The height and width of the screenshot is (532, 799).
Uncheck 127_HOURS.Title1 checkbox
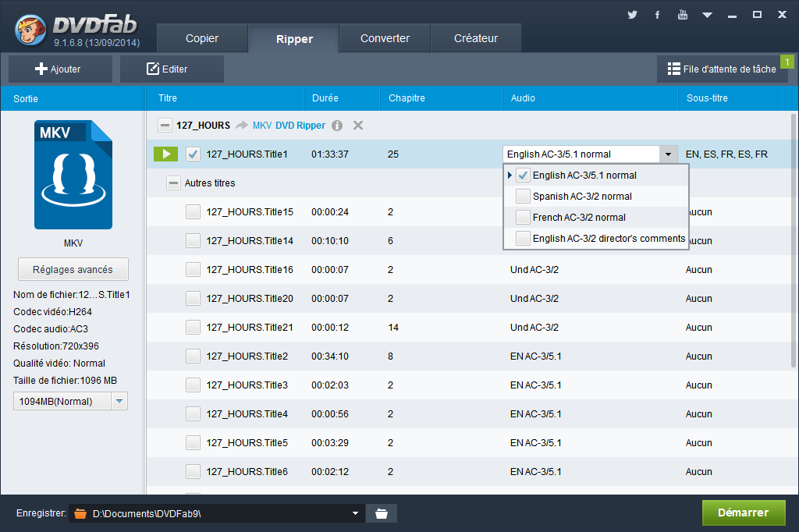(x=193, y=154)
